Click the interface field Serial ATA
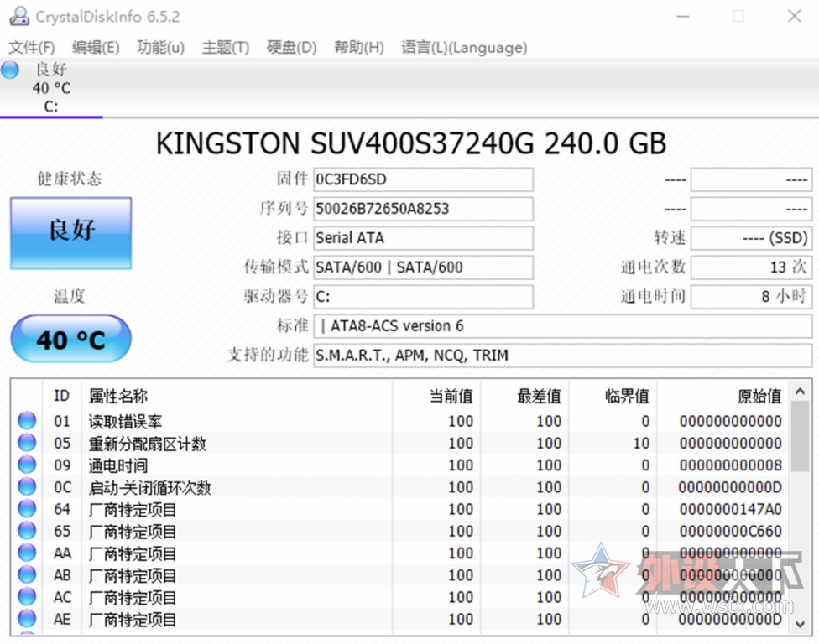819x644 pixels. [423, 238]
